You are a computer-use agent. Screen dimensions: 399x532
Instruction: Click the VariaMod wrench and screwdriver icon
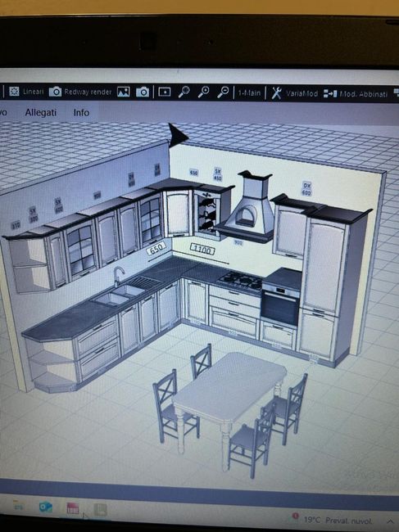(276, 93)
